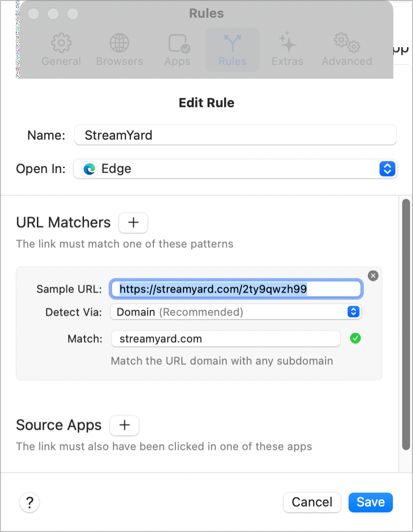Open the General settings tab
The width and height of the screenshot is (413, 532).
point(61,50)
